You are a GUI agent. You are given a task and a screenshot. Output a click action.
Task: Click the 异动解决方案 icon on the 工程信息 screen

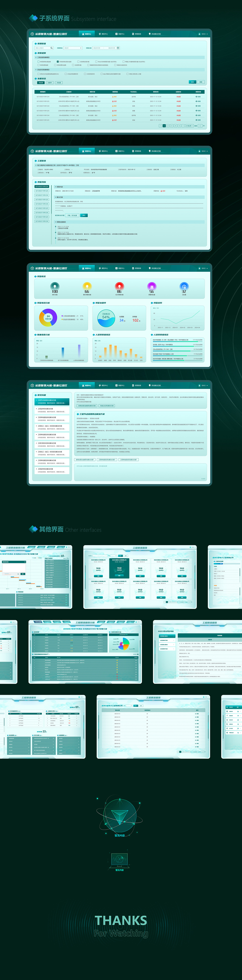150,151
